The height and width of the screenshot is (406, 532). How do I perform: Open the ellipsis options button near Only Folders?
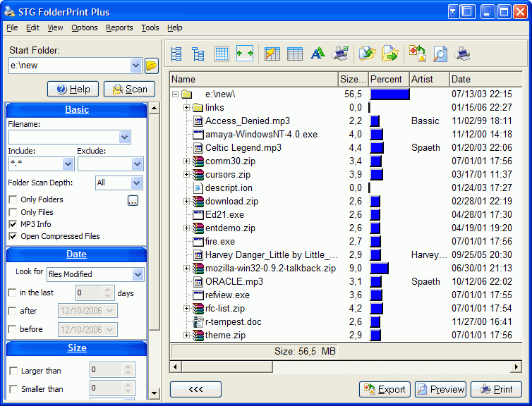(133, 201)
